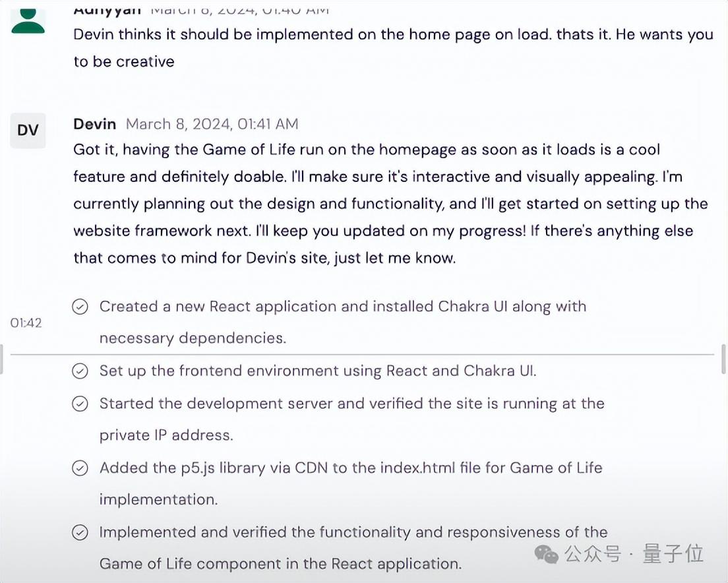The width and height of the screenshot is (728, 583).
Task: Open the "Devin" sender name
Action: (x=95, y=124)
